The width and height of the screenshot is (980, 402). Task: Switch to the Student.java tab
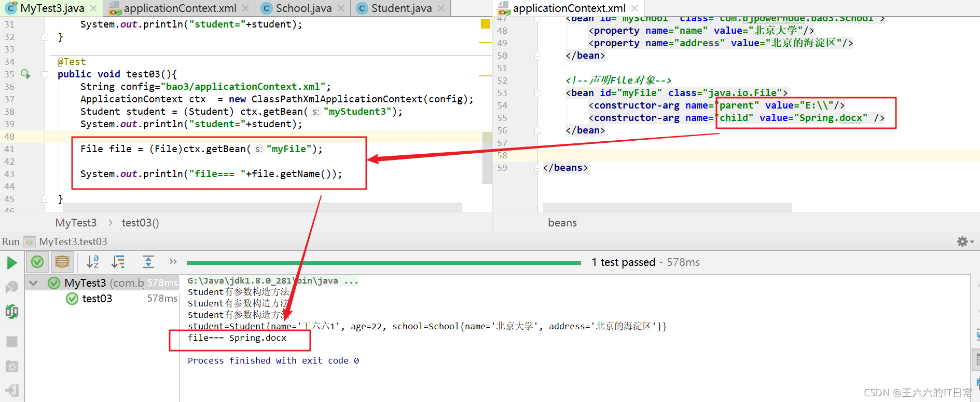coord(401,8)
